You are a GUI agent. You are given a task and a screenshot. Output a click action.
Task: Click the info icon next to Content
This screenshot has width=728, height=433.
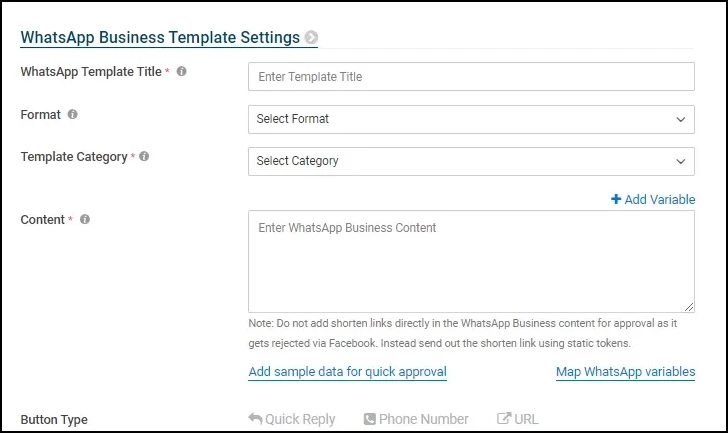point(84,219)
